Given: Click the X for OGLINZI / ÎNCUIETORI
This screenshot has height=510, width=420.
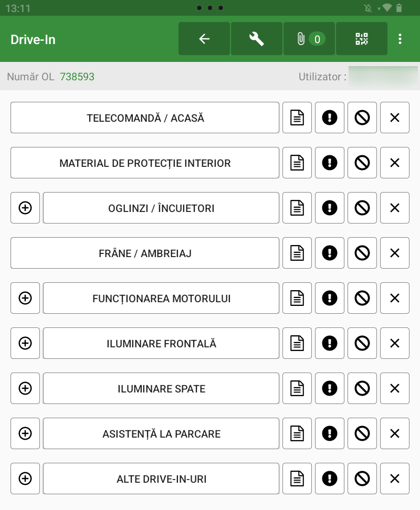Looking at the screenshot, I should pos(395,208).
